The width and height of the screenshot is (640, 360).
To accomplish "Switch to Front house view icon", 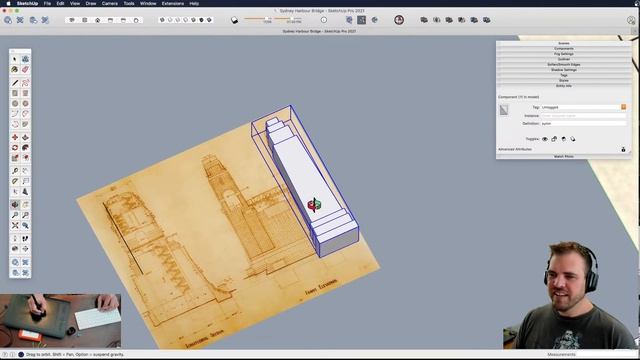I will 98,20.
